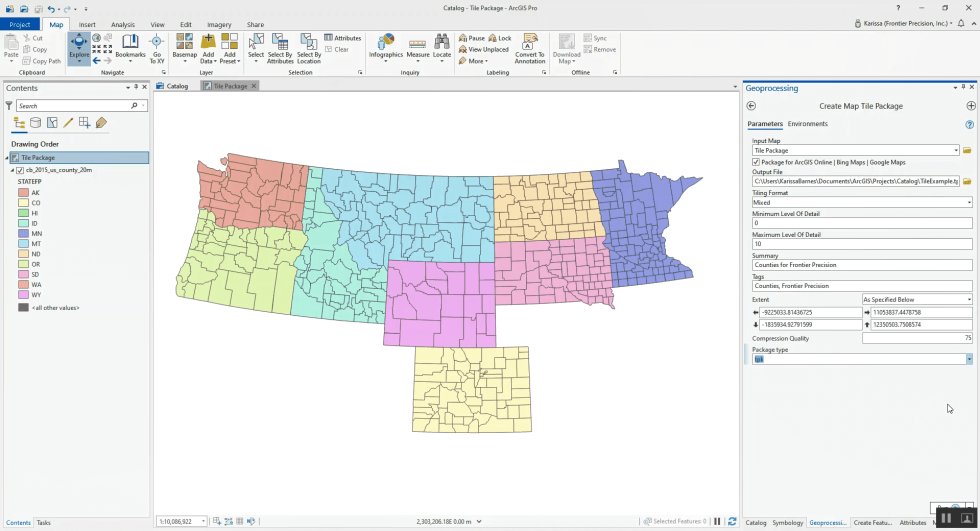Open the Add Preset gallery
Viewport: 980px width, 531px height.
point(229,48)
